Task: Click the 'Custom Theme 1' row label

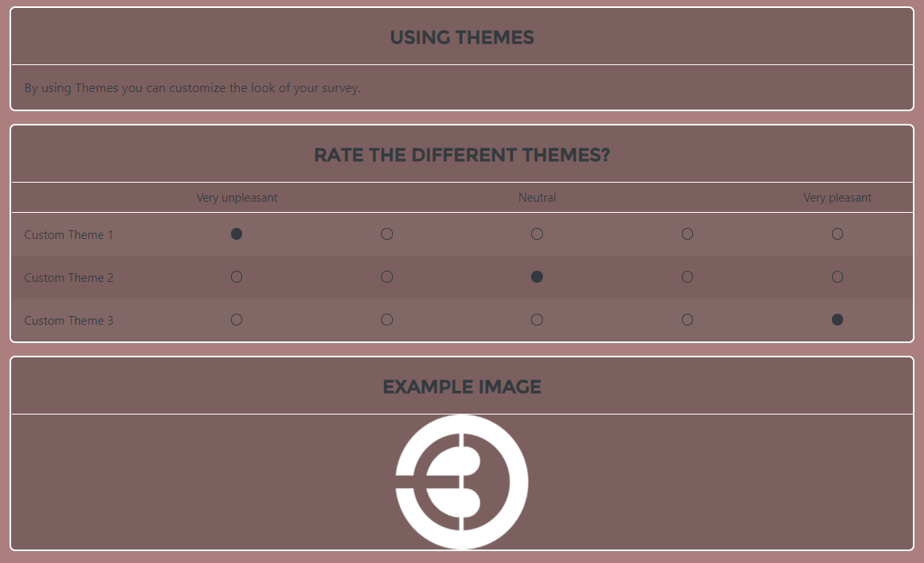Action: [x=68, y=234]
